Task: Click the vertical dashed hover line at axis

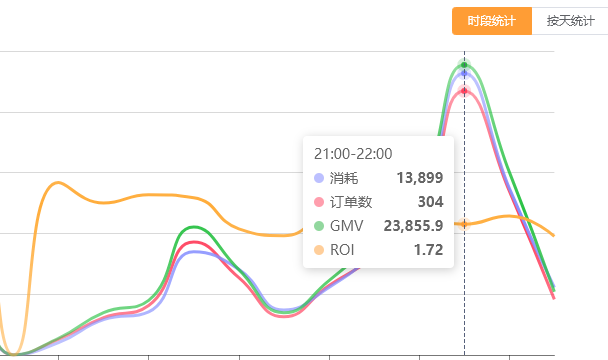Action: pos(464,355)
